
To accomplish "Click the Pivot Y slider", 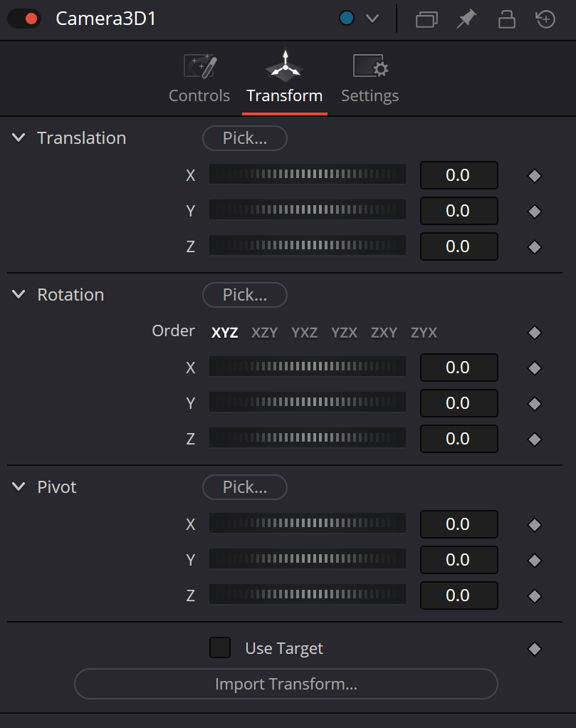I will (308, 558).
